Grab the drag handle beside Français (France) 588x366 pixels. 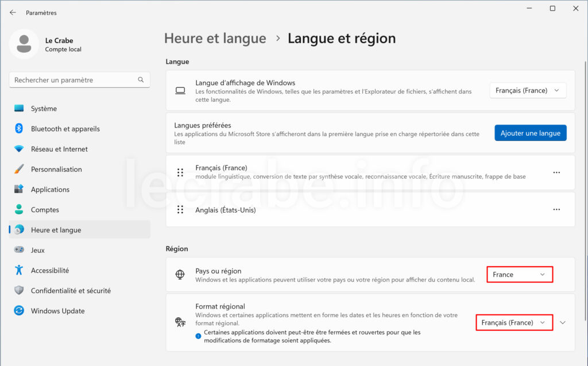(180, 172)
